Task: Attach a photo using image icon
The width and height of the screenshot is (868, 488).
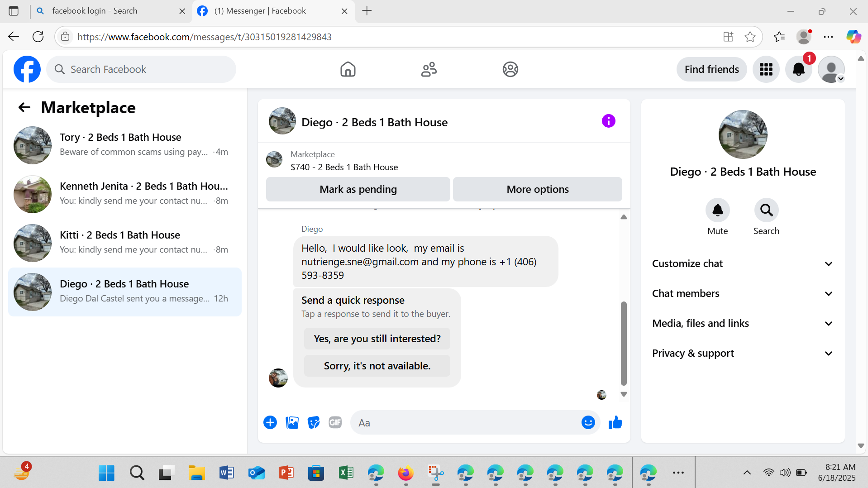Action: [292, 422]
